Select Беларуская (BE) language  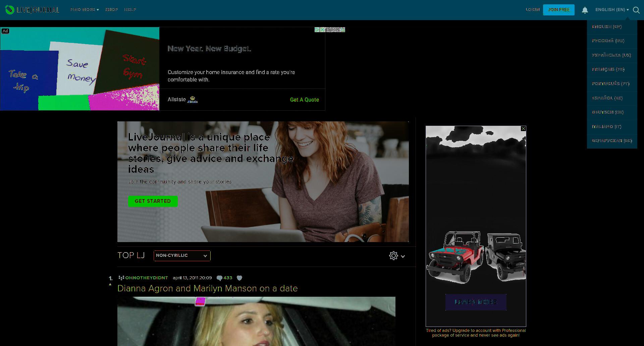click(x=612, y=141)
